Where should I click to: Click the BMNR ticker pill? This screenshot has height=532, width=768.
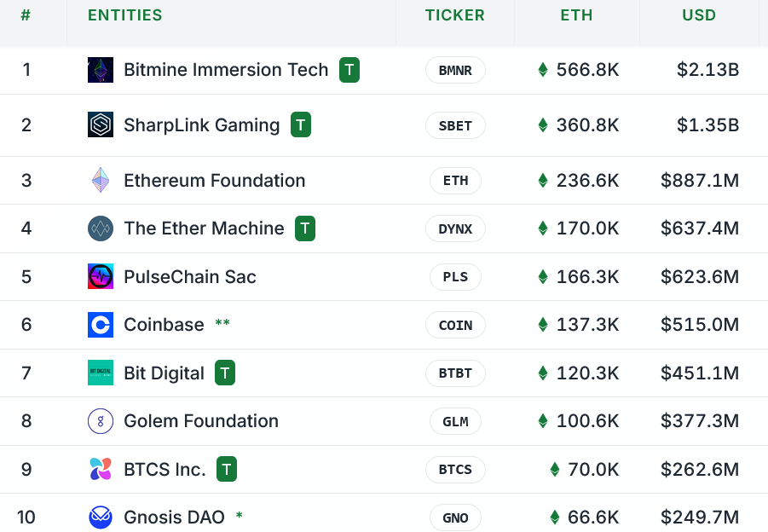455,70
